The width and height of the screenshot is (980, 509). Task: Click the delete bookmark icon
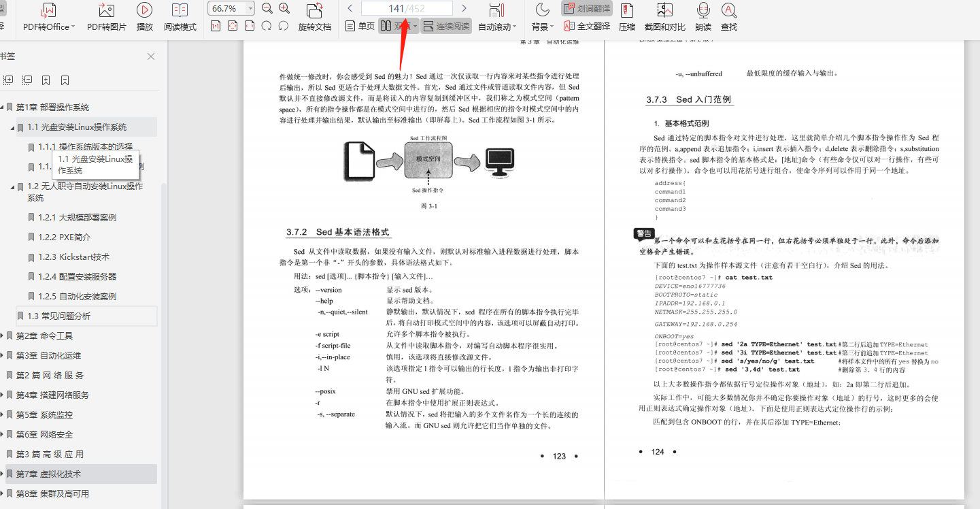(65, 80)
